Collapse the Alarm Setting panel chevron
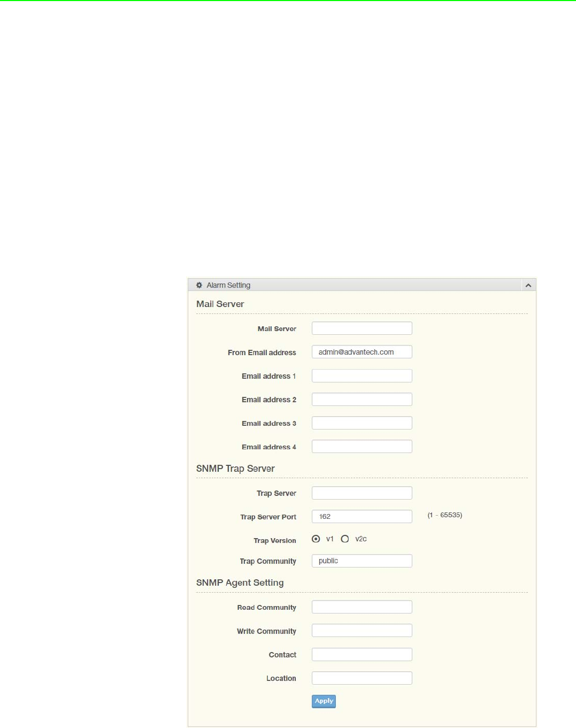Image resolution: width=576 pixels, height=728 pixels. (x=528, y=285)
